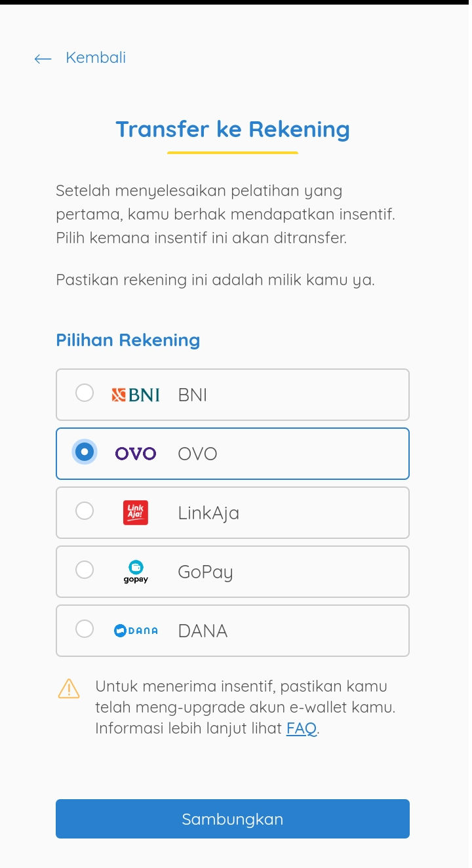
Task: Select the OVO radio button
Action: (85, 452)
